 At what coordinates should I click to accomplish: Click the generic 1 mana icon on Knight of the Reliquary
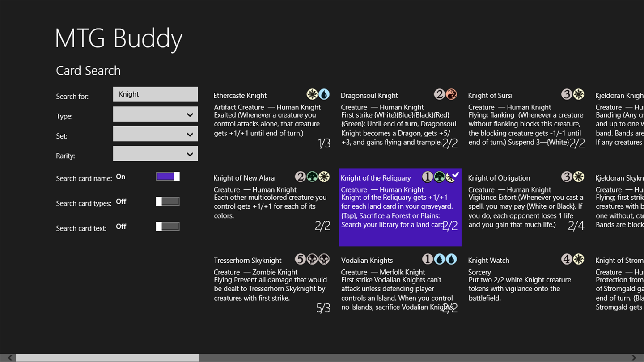point(428,177)
